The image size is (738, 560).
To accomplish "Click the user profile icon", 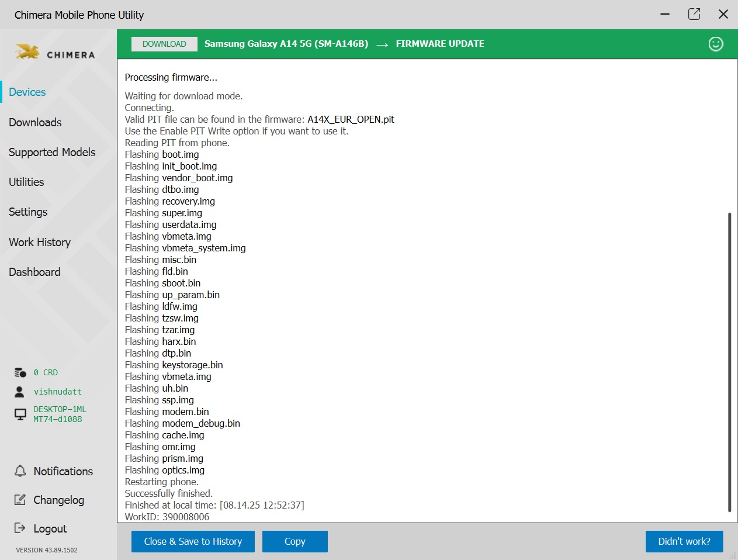I will click(x=20, y=392).
